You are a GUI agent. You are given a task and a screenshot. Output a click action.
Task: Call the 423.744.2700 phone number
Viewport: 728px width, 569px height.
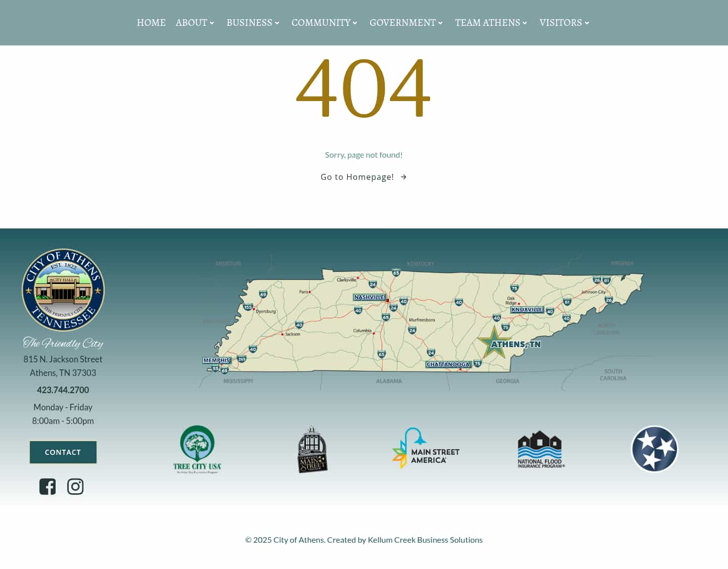click(63, 390)
